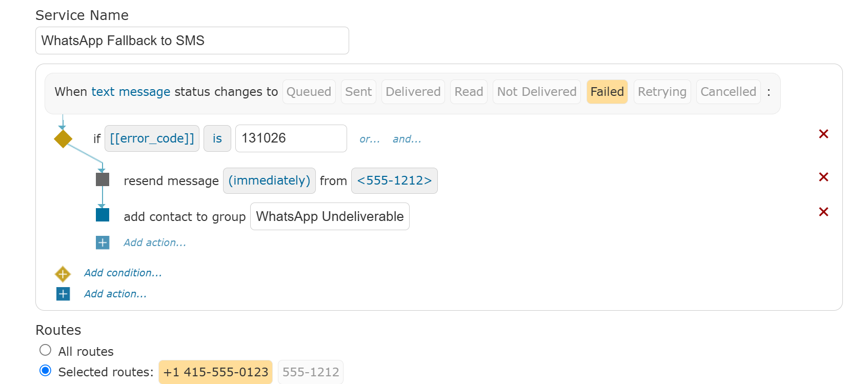
Task: Enable the Not Delivered status trigger
Action: pos(537,92)
